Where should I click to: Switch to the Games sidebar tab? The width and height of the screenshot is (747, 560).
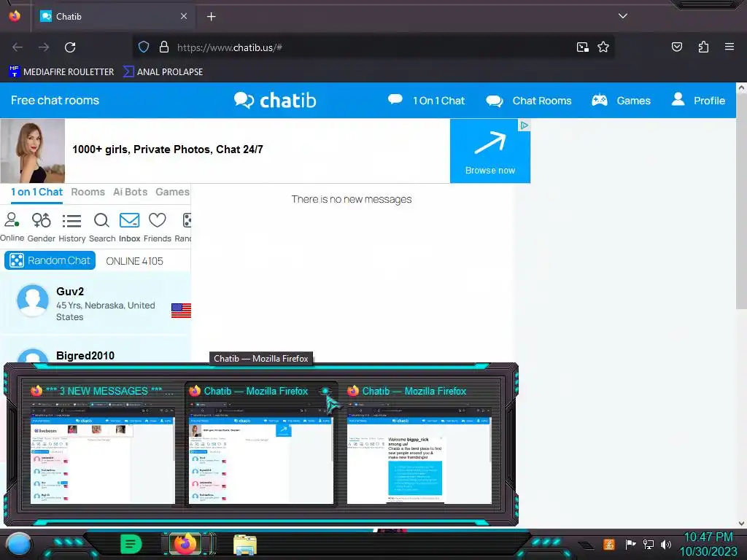172,192
